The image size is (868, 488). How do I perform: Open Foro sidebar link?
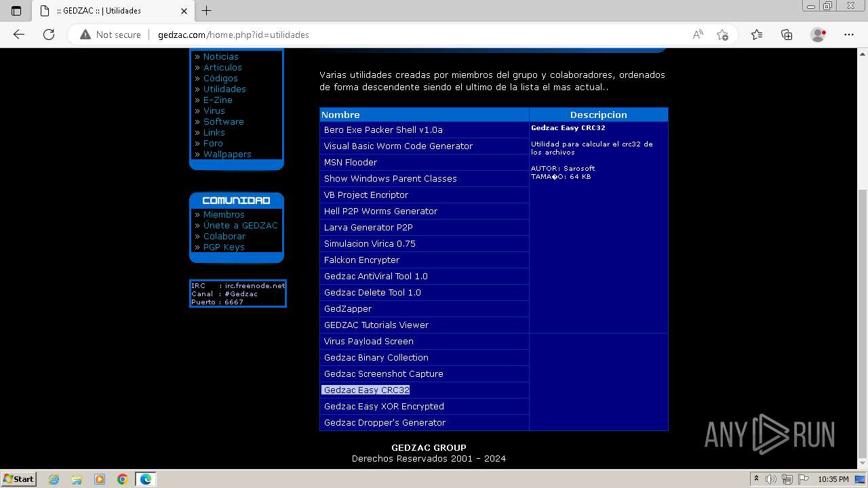(x=213, y=143)
